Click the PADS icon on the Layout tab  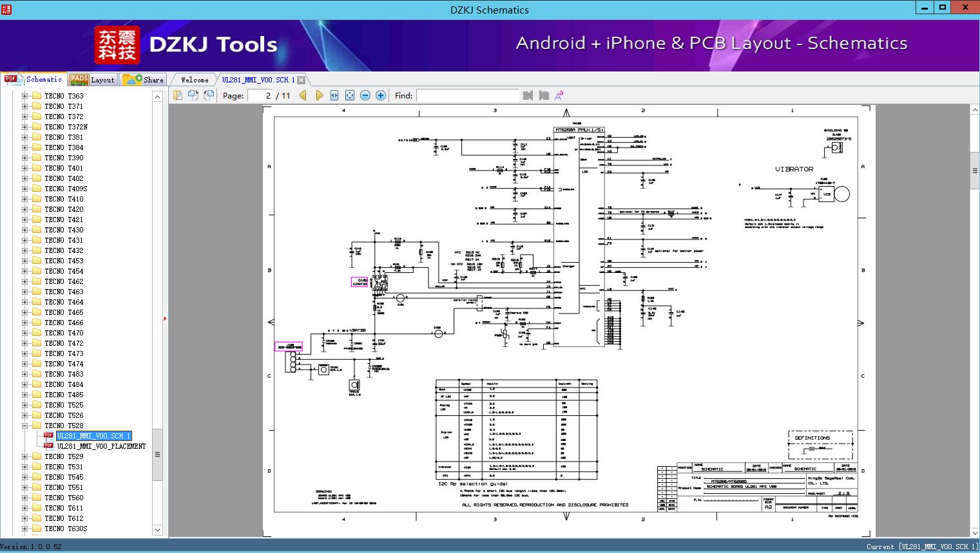pos(79,79)
